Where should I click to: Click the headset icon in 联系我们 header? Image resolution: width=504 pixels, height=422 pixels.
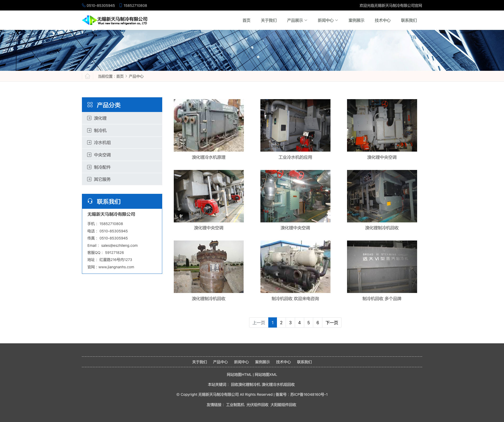[x=90, y=201]
